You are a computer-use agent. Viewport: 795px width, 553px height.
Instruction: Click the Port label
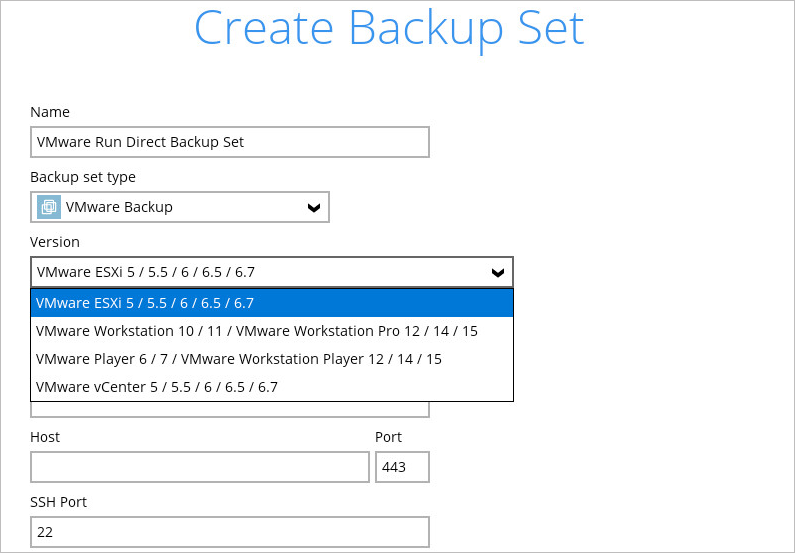tap(388, 437)
